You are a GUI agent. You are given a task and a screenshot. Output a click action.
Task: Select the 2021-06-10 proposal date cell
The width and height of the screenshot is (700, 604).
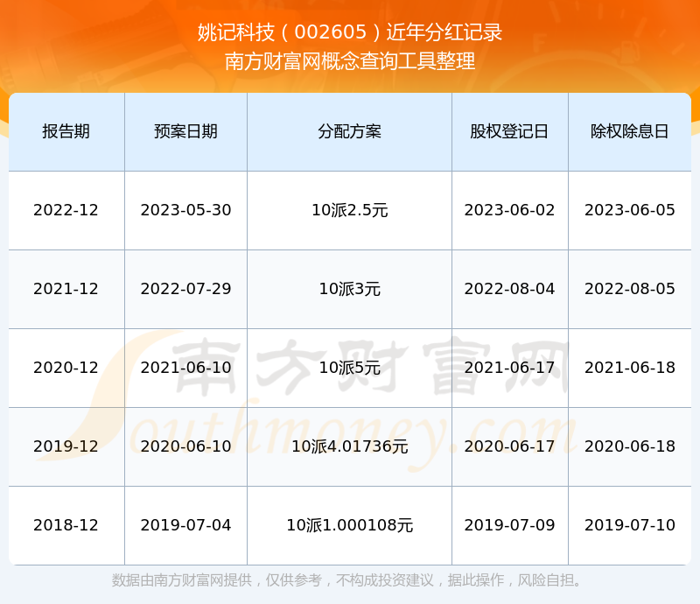(x=185, y=368)
